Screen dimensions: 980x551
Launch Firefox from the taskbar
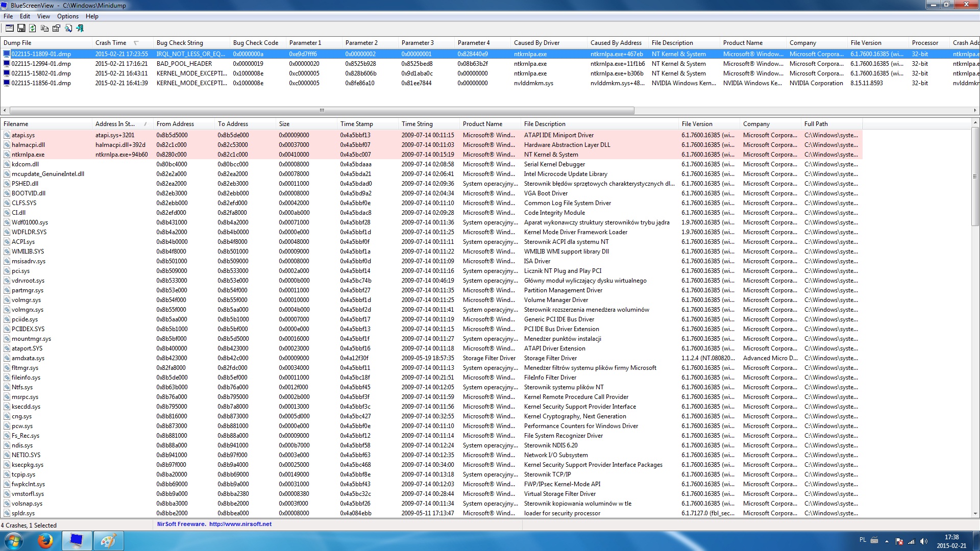point(45,541)
